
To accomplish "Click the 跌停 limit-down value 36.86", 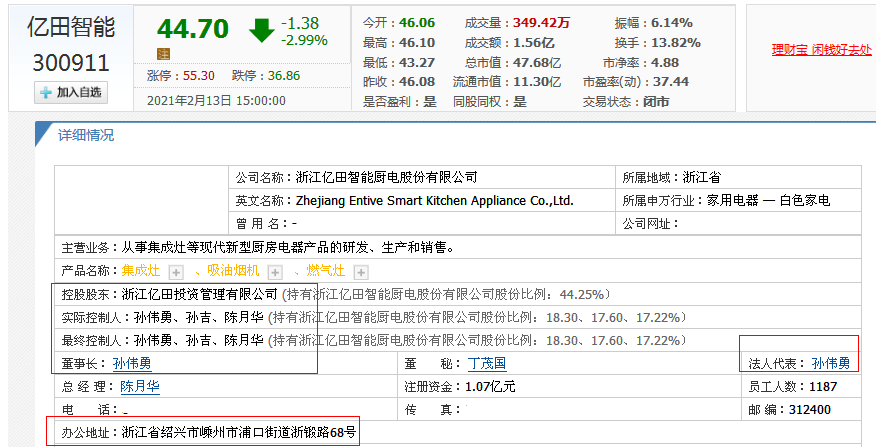I will tap(284, 76).
